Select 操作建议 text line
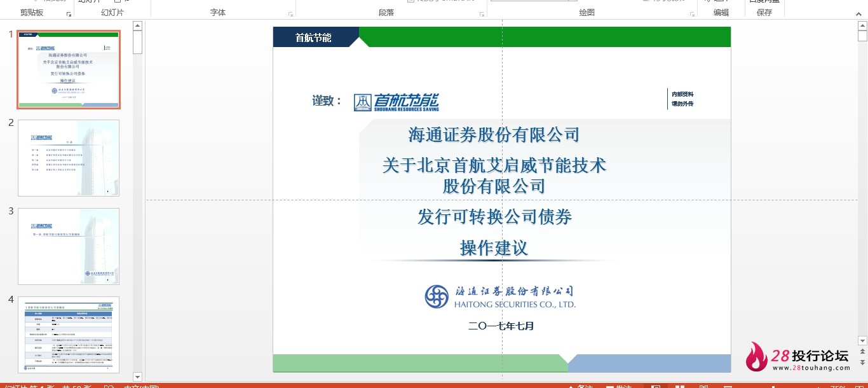This screenshot has height=388, width=868. pyautogui.click(x=494, y=248)
